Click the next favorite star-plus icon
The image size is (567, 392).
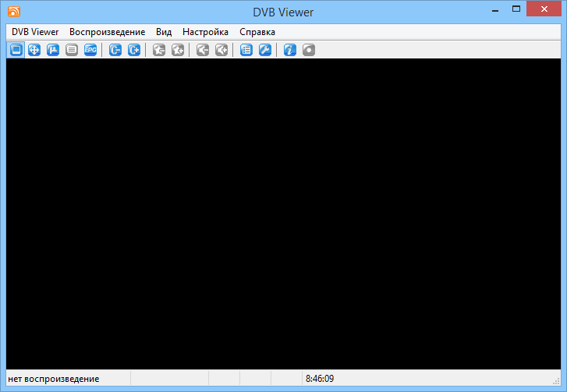[x=178, y=50]
